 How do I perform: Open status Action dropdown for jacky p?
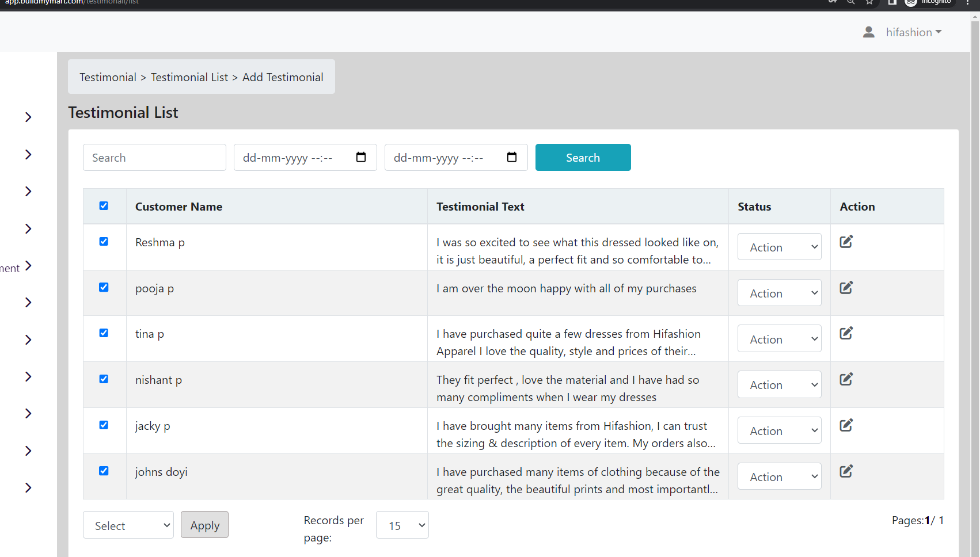tap(779, 430)
